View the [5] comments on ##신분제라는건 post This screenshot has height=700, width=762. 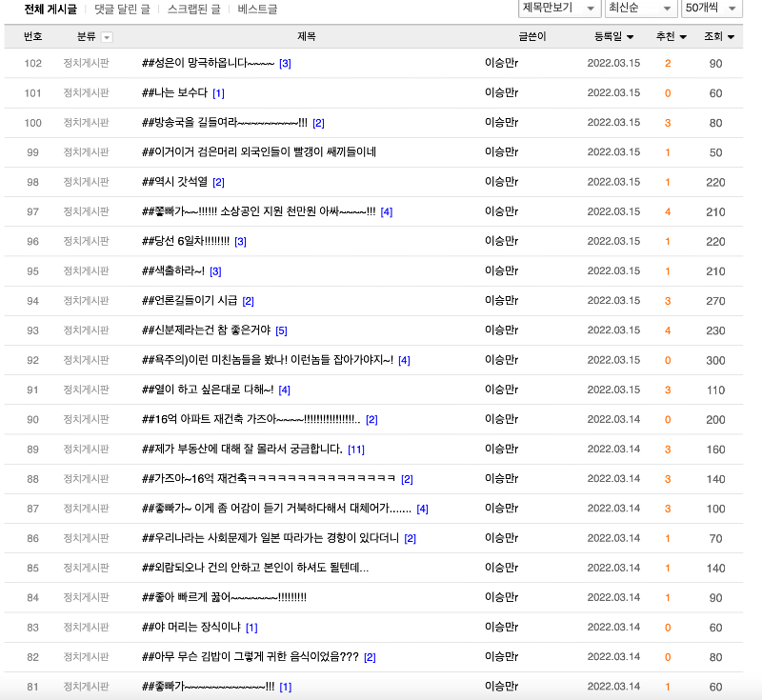pyautogui.click(x=281, y=330)
